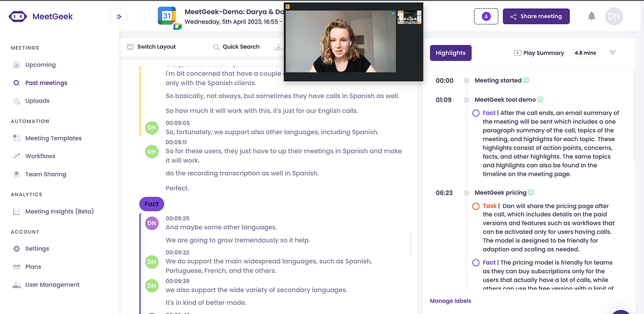Open the highlights filter icon
644x314 pixels.
[x=612, y=53]
